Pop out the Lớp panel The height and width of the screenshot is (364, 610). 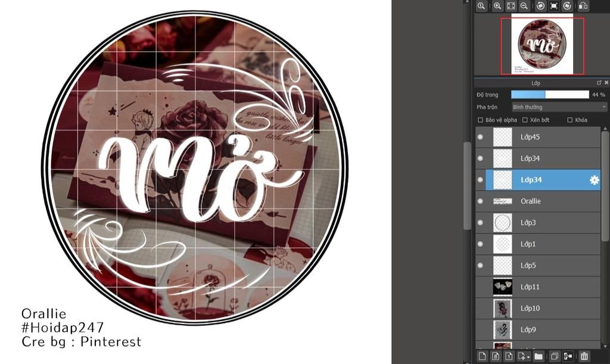click(599, 82)
